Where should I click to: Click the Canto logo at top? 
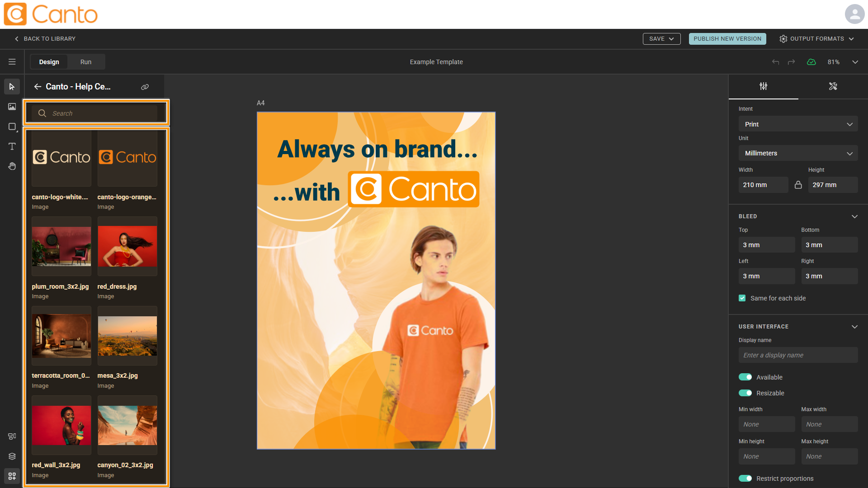click(51, 14)
